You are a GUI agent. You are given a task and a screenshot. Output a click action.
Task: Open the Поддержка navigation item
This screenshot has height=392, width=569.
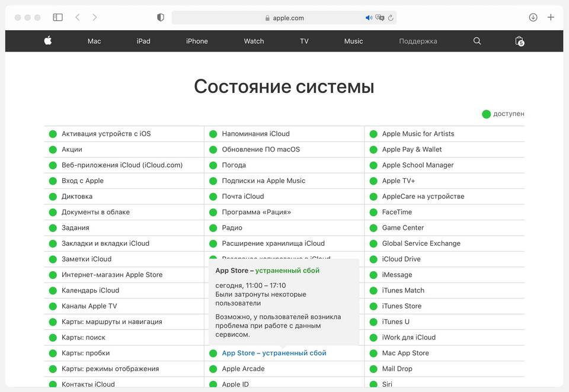[418, 41]
